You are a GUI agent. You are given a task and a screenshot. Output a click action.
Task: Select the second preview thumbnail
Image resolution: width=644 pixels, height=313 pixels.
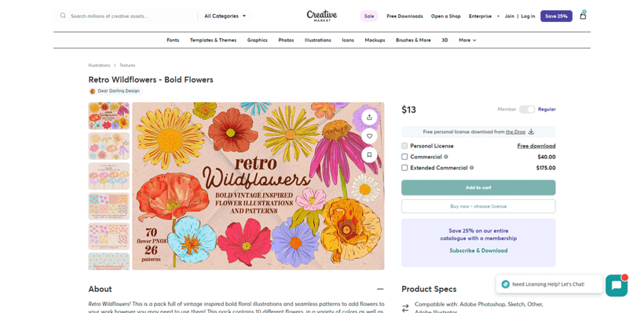click(109, 146)
